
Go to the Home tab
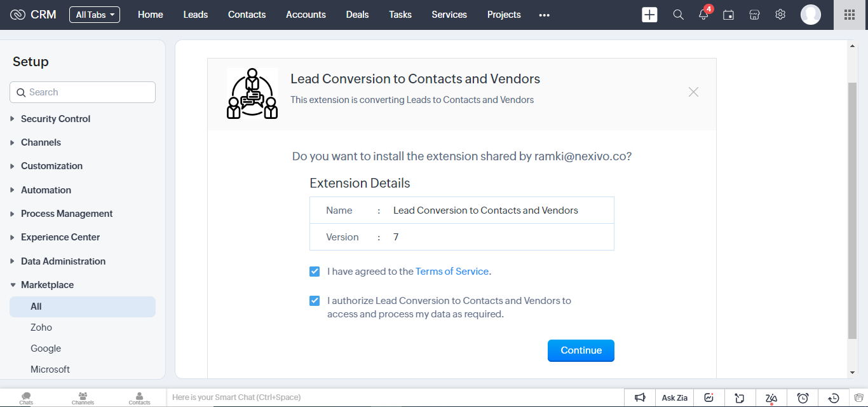pos(151,15)
